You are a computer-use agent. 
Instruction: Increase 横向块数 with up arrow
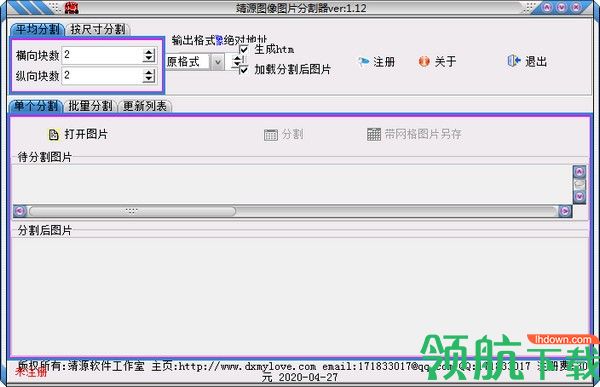pos(148,52)
